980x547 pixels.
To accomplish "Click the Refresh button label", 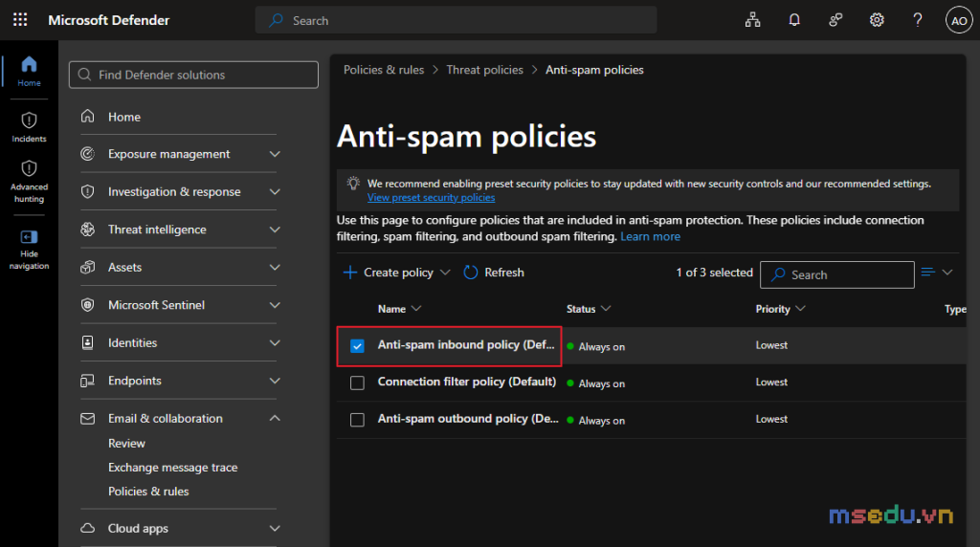I will [x=503, y=273].
